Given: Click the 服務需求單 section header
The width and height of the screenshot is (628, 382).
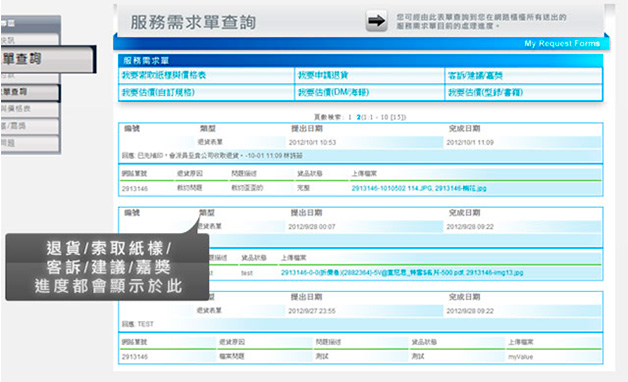Looking at the screenshot, I should tap(146, 60).
